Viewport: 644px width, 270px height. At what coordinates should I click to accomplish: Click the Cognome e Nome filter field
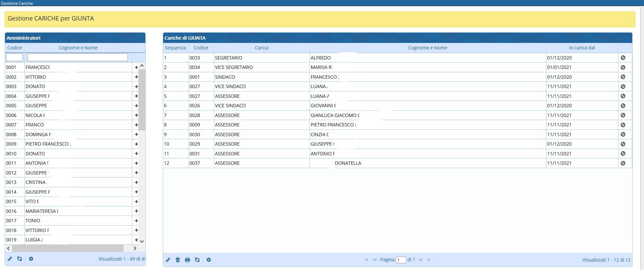[78, 57]
